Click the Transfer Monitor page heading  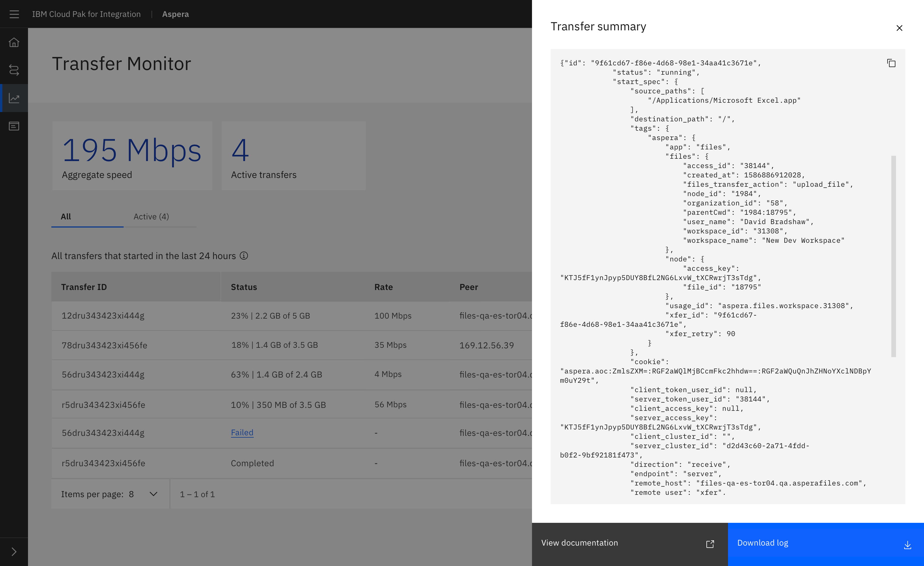click(x=122, y=64)
